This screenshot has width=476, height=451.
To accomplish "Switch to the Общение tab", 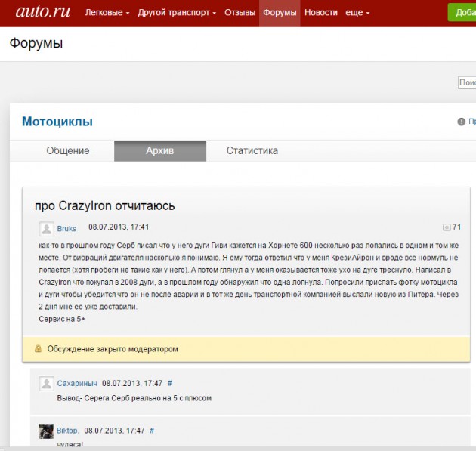I will [68, 151].
